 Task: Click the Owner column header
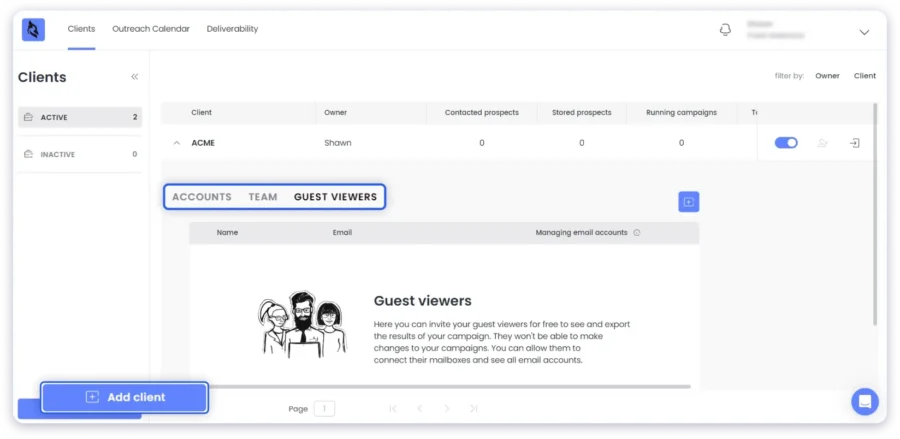click(x=335, y=112)
